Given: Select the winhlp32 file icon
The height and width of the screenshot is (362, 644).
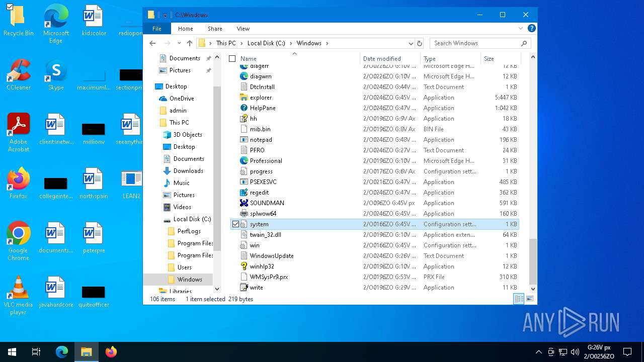Looking at the screenshot, I should click(244, 266).
